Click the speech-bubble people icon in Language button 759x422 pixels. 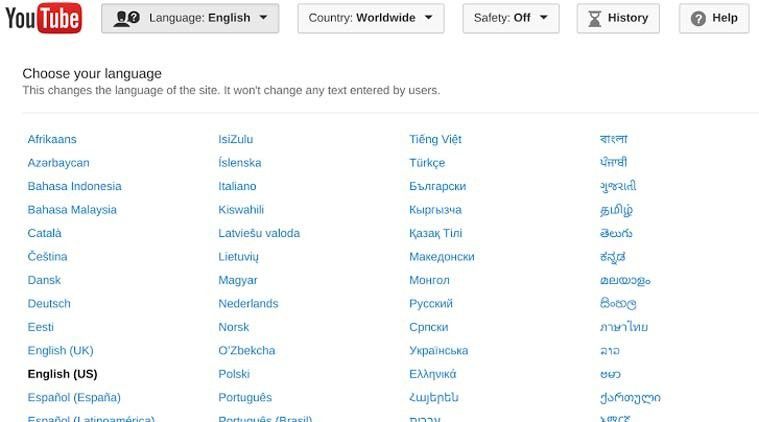[x=127, y=18]
